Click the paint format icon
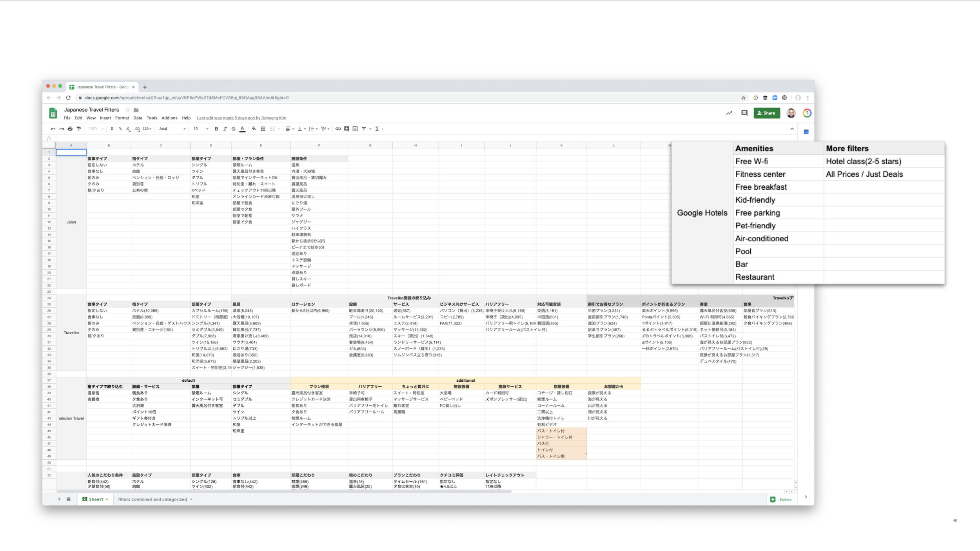This screenshot has height=551, width=980. point(79,129)
